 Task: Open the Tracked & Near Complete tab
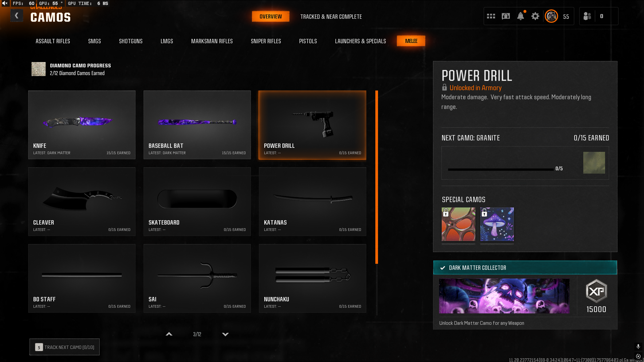coord(331,16)
